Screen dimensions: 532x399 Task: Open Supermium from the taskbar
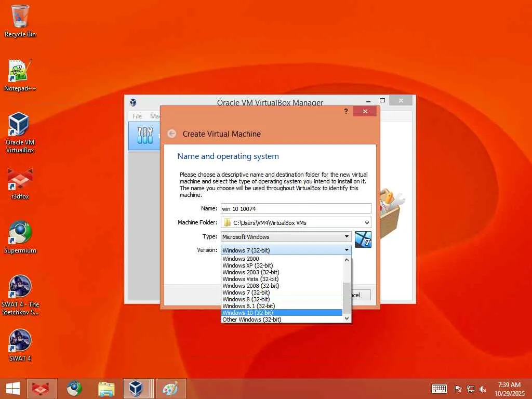tap(74, 389)
